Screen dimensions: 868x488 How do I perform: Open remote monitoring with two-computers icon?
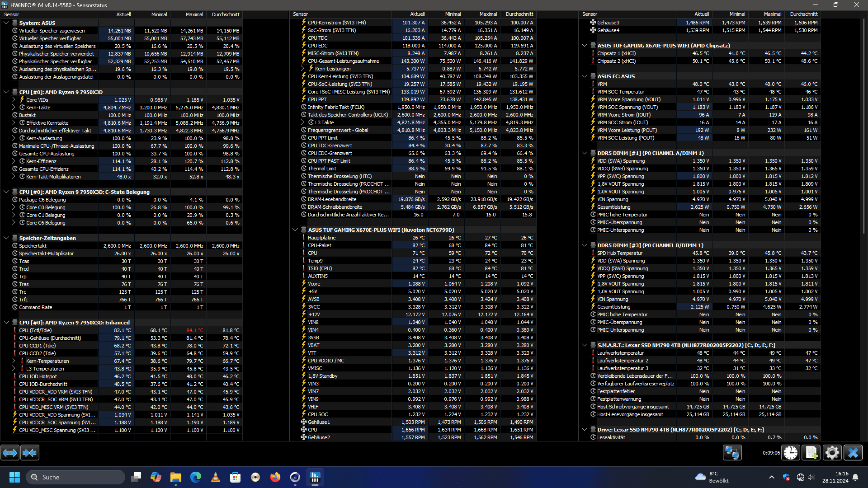pyautogui.click(x=732, y=452)
